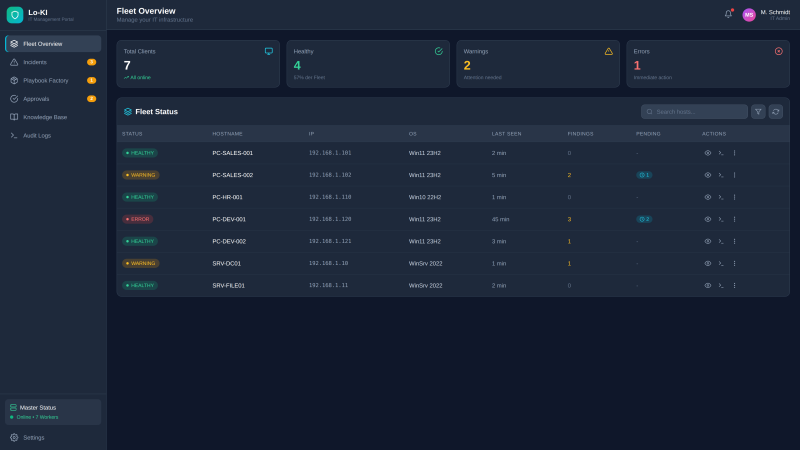Image resolution: width=800 pixels, height=450 pixels.
Task: Open Settings at sidebar bottom
Action: 53,438
